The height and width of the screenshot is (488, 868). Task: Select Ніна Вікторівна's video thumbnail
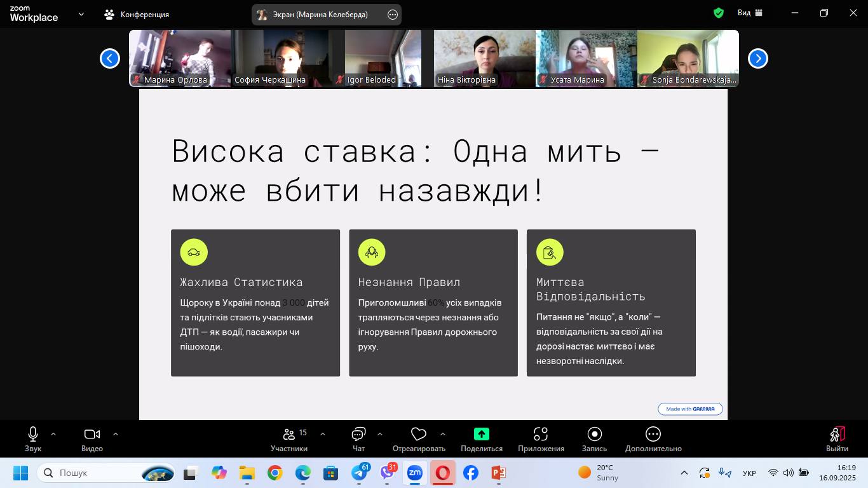[x=484, y=58]
